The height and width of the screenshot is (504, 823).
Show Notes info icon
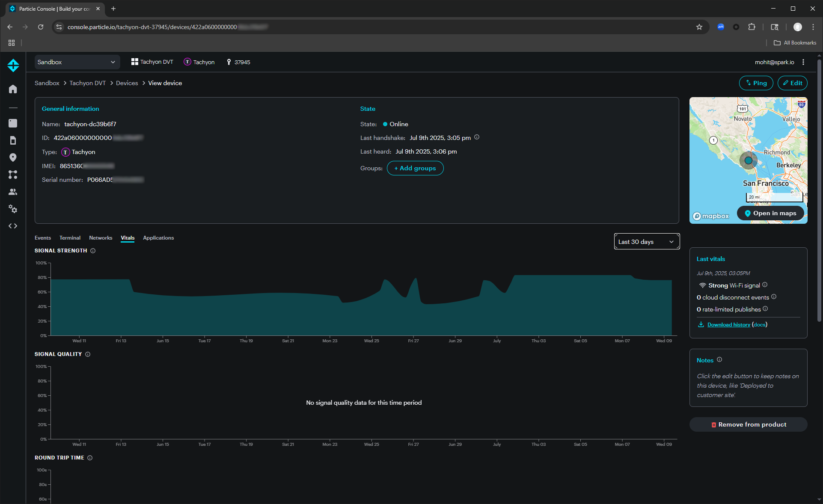tap(719, 360)
